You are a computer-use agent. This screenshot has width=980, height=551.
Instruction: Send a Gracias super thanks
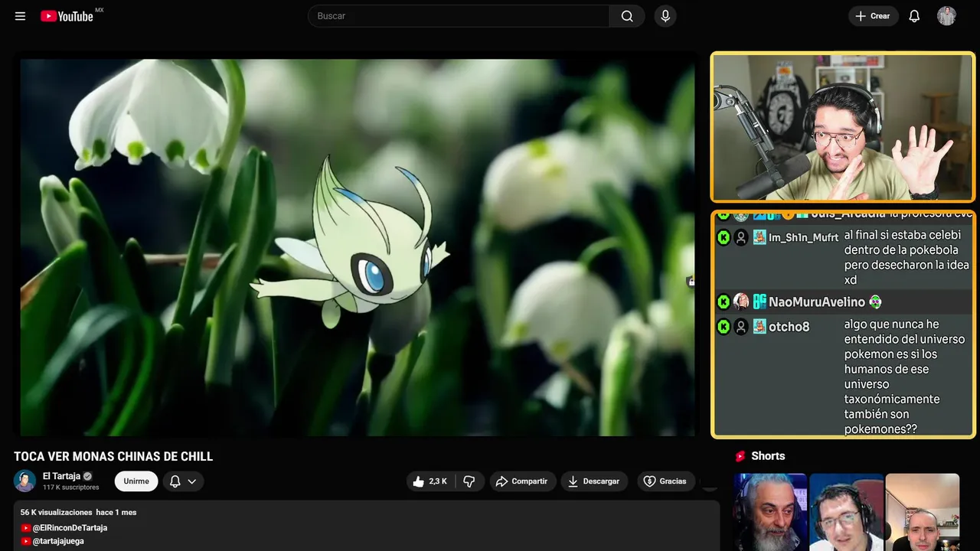click(665, 481)
